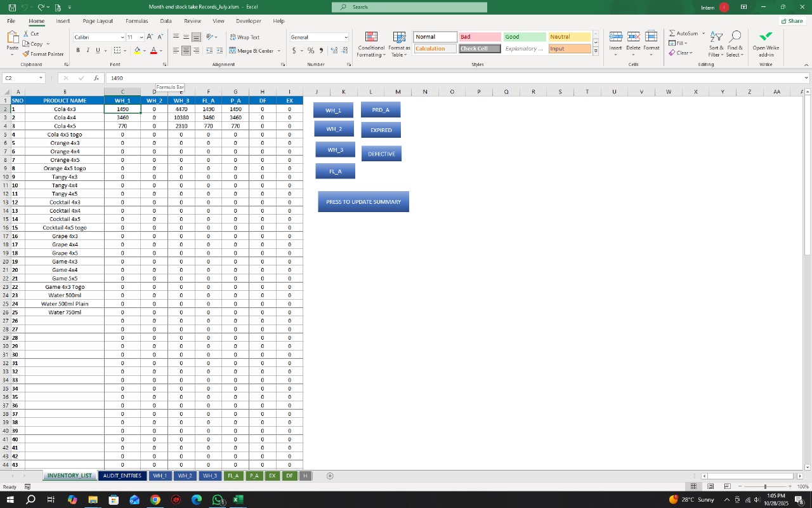
Task: Open the General number format dropdown
Action: [346, 37]
